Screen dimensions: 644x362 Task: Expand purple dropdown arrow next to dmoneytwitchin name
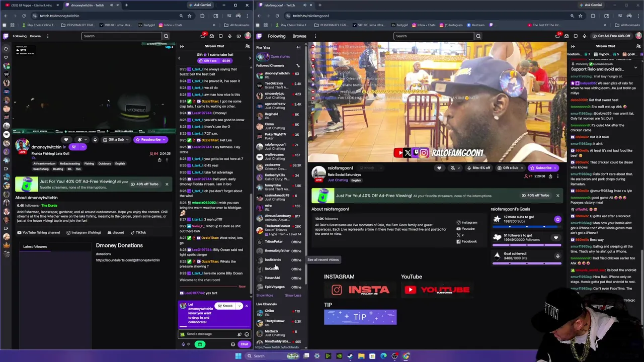tap(83, 147)
